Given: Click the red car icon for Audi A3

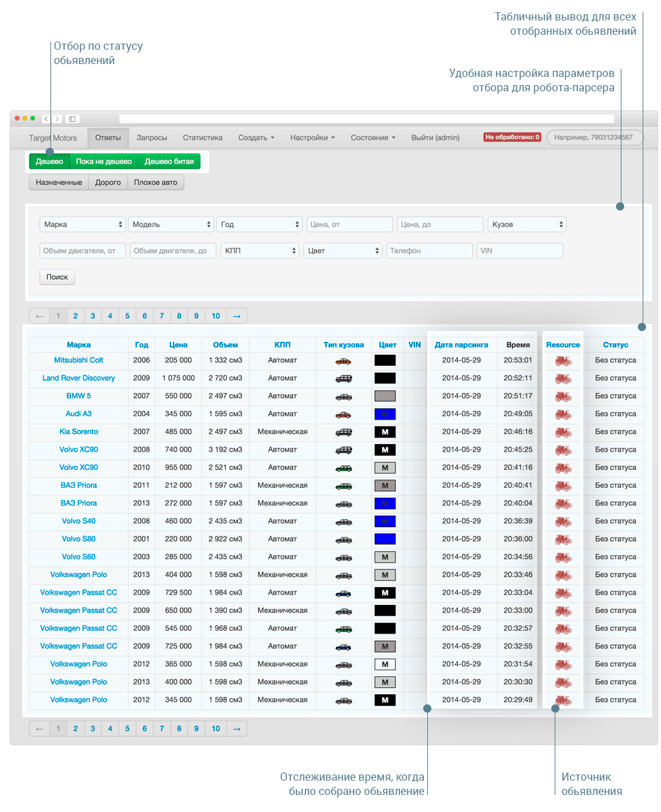Looking at the screenshot, I should pos(343,414).
